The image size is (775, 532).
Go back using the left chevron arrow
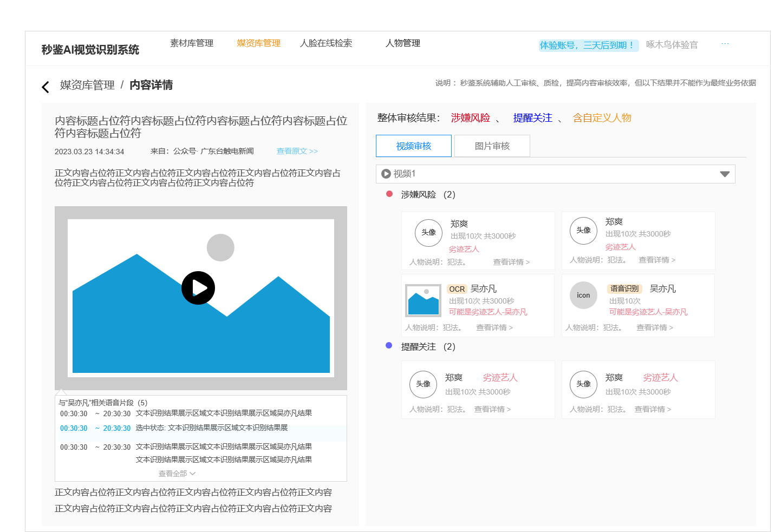pyautogui.click(x=45, y=87)
